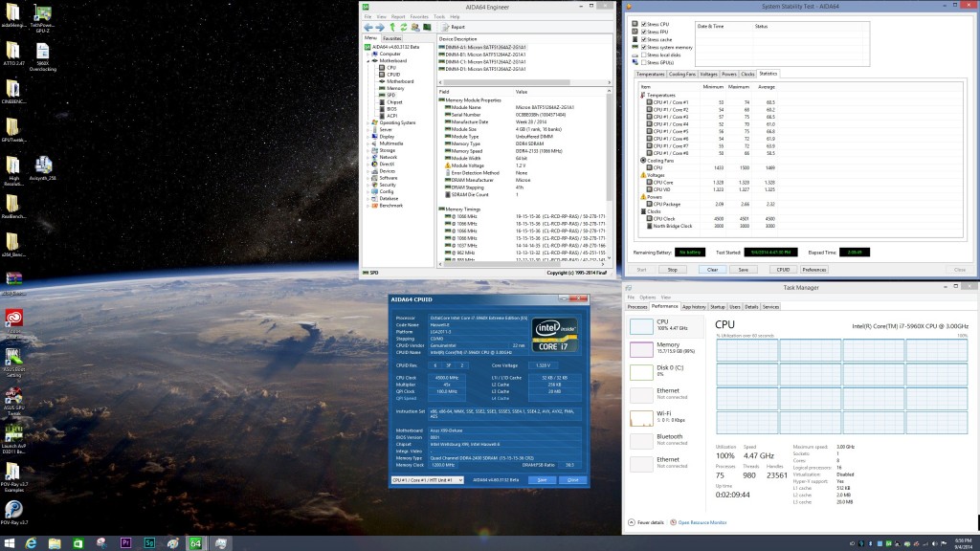The height and width of the screenshot is (551, 980).
Task: Open Adobe Premiere Pro from taskbar
Action: tap(125, 543)
